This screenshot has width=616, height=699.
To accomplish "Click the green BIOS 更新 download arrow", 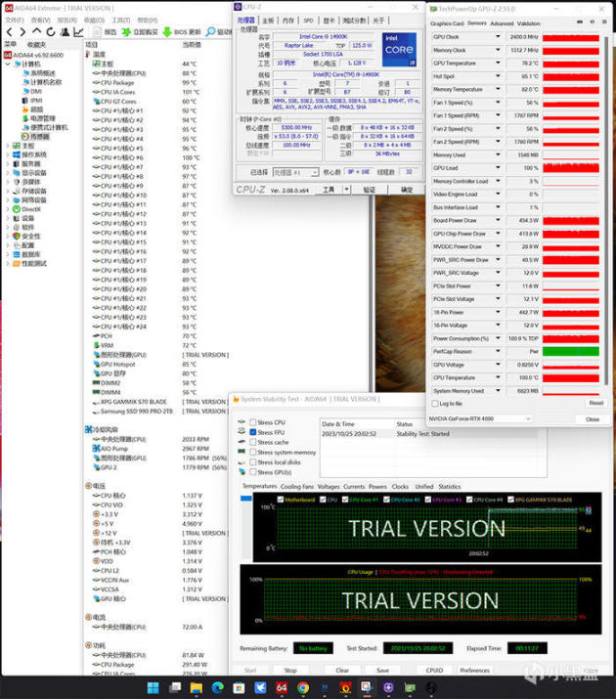I will tap(167, 31).
